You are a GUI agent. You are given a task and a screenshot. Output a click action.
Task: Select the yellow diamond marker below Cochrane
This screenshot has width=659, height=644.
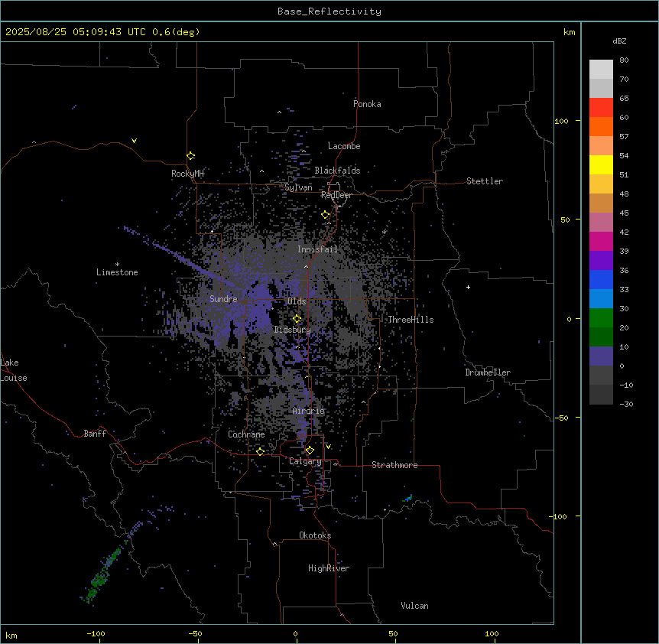click(260, 452)
